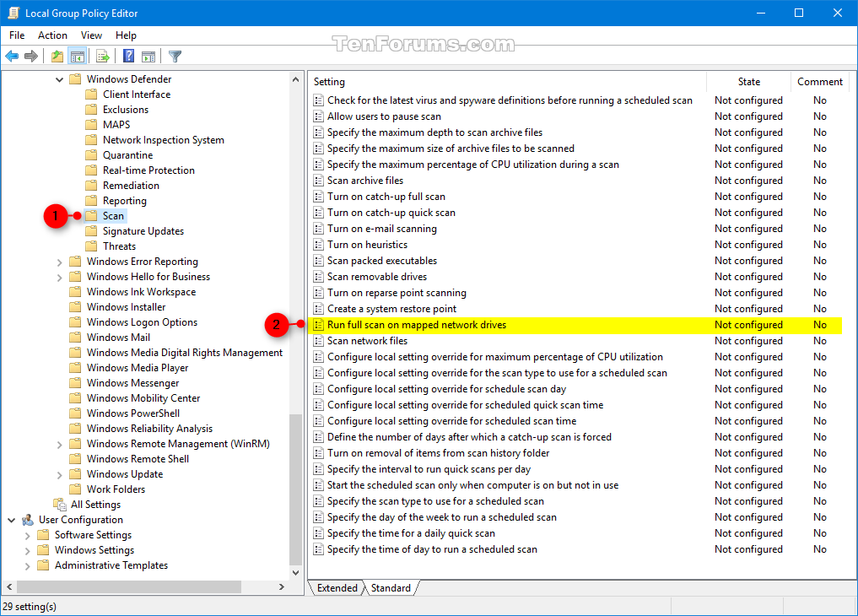Open the Help menu
The width and height of the screenshot is (858, 616).
(x=126, y=35)
